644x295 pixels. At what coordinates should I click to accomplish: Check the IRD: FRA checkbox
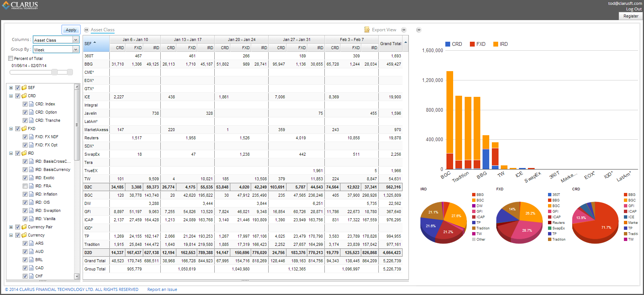[25, 186]
